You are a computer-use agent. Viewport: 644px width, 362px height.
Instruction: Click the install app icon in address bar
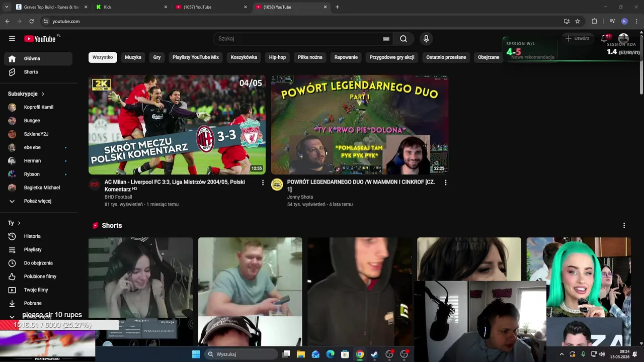click(x=567, y=21)
